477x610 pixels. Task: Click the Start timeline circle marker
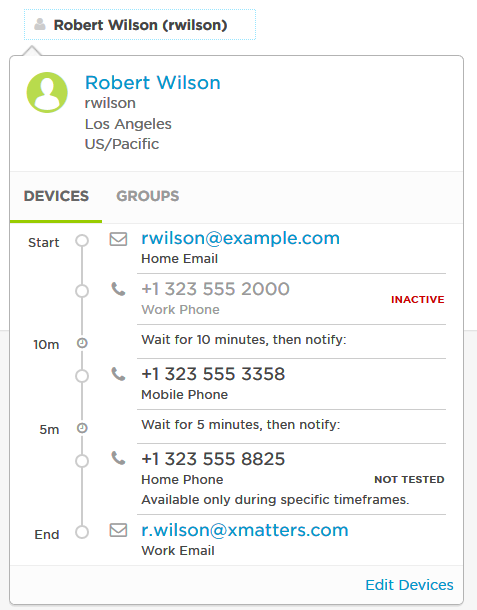click(82, 240)
